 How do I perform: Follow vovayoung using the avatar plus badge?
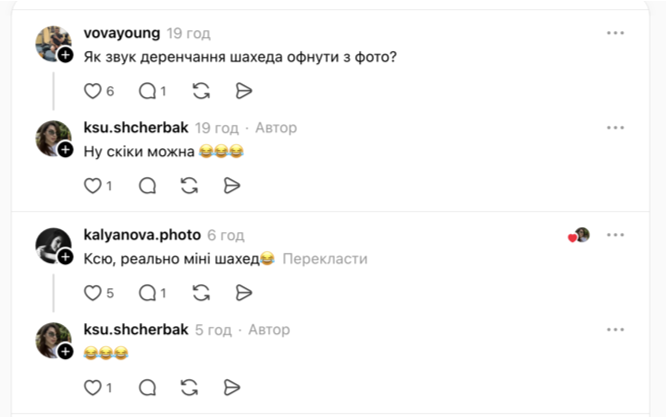pos(65,55)
